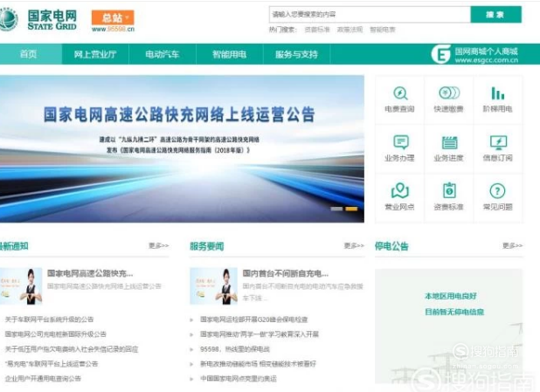This screenshot has height=392, width=540.
Task: Expand the 总站 site selector dropdown
Action: point(113,17)
